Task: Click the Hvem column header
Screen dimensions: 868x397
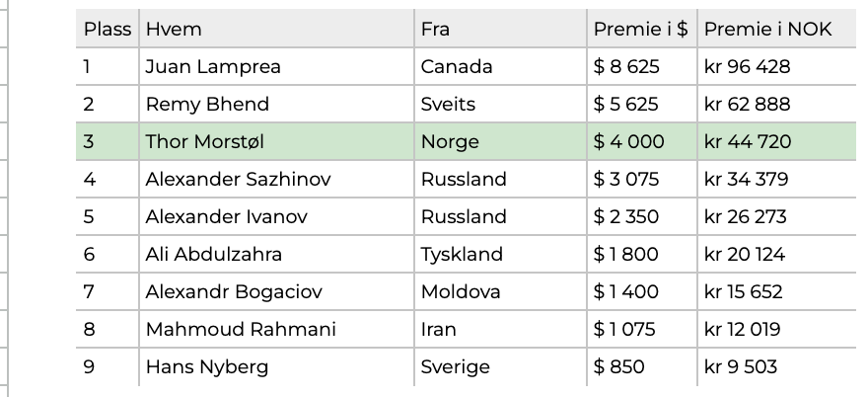Action: (277, 29)
